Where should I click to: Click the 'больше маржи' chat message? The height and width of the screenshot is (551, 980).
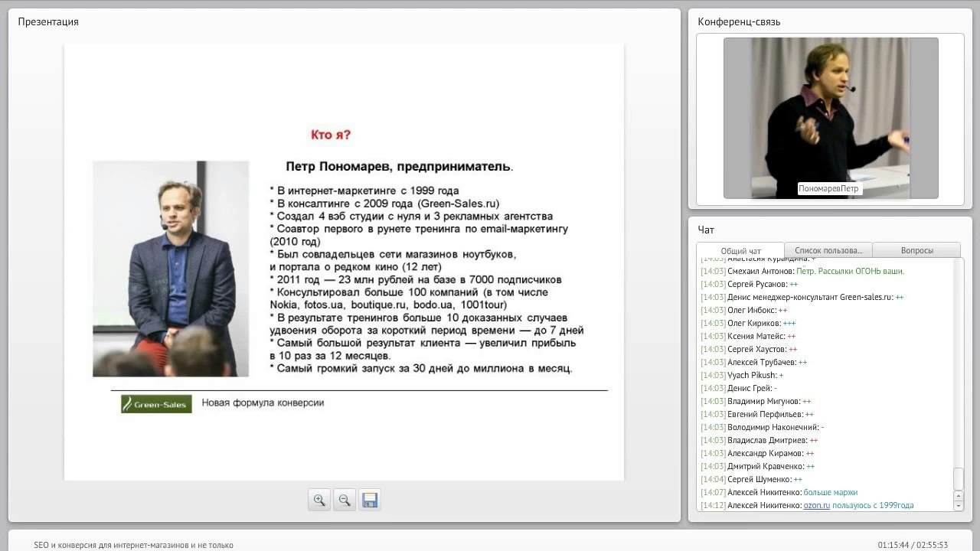pyautogui.click(x=779, y=492)
